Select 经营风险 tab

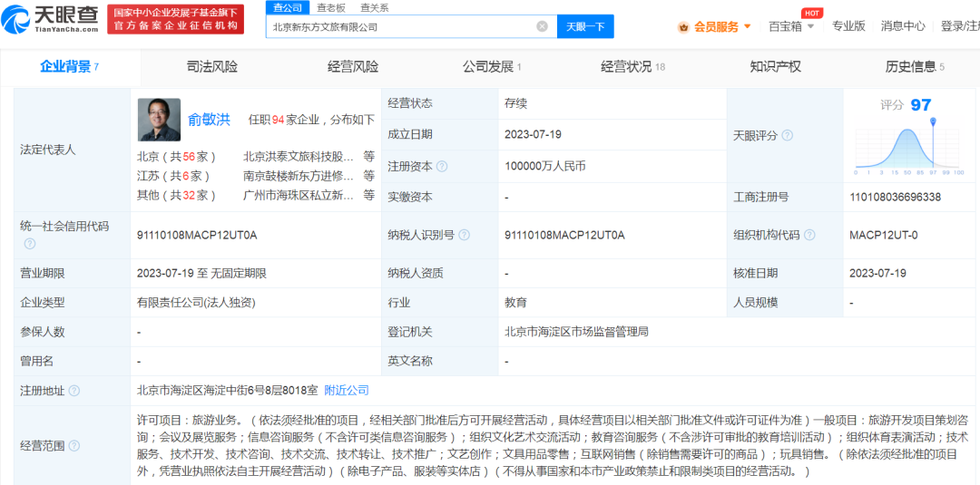[x=353, y=67]
